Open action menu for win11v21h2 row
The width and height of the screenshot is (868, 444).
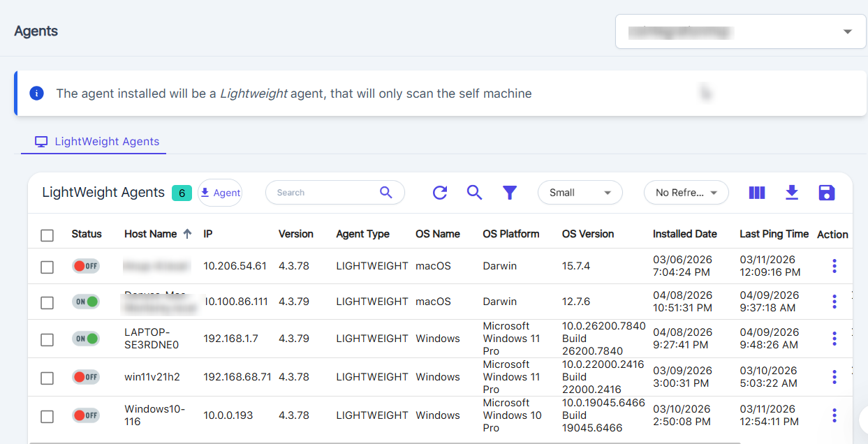point(834,377)
